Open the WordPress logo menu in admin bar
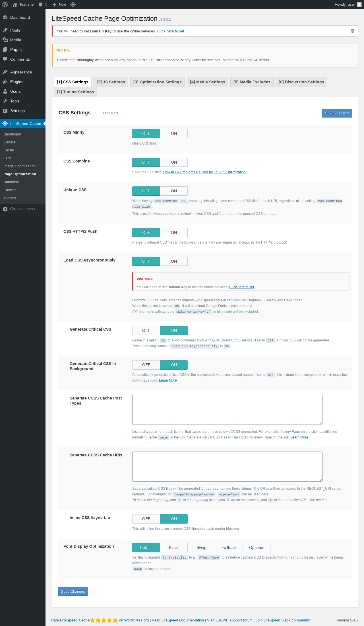Screen dimensions: 364x626 tap(5, 5)
